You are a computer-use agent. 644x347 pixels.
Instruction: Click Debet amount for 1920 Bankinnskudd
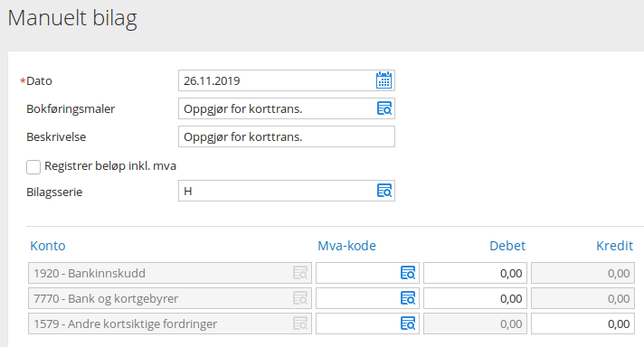475,273
